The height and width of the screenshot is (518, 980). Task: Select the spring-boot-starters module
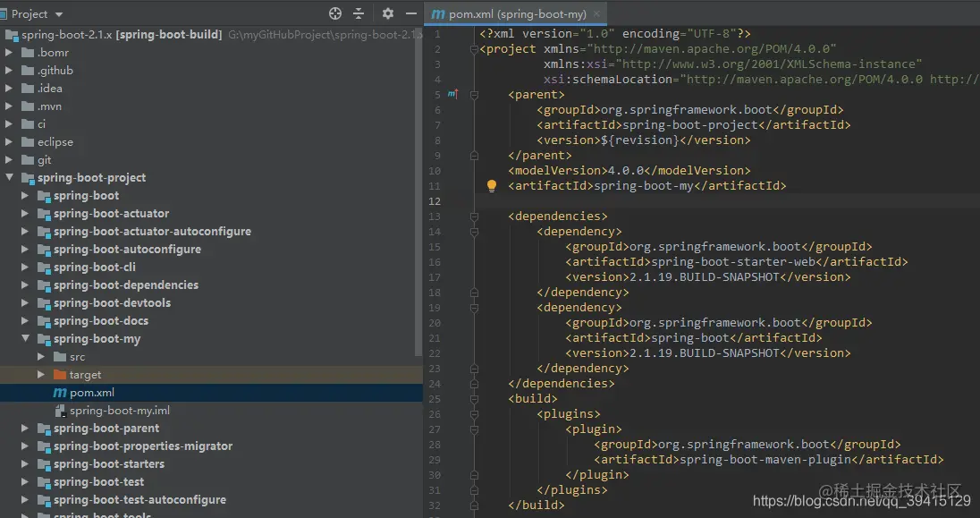[x=109, y=464]
